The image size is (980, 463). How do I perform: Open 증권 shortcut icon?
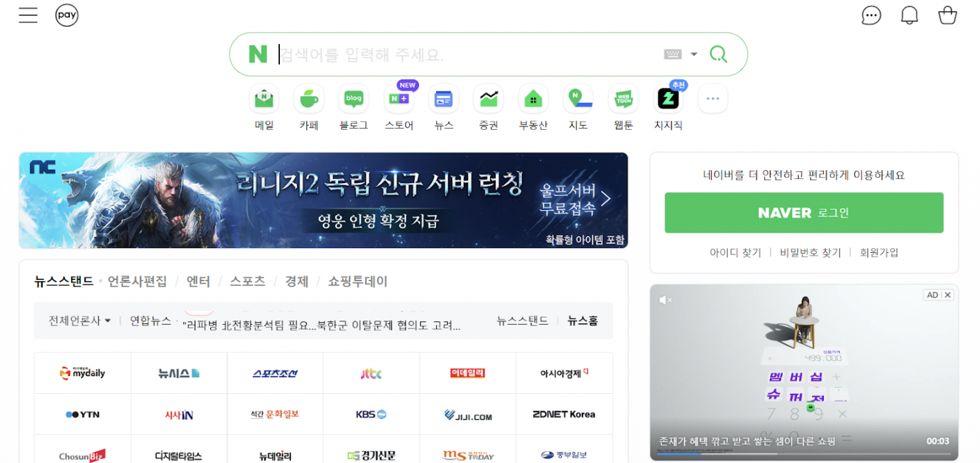(489, 99)
